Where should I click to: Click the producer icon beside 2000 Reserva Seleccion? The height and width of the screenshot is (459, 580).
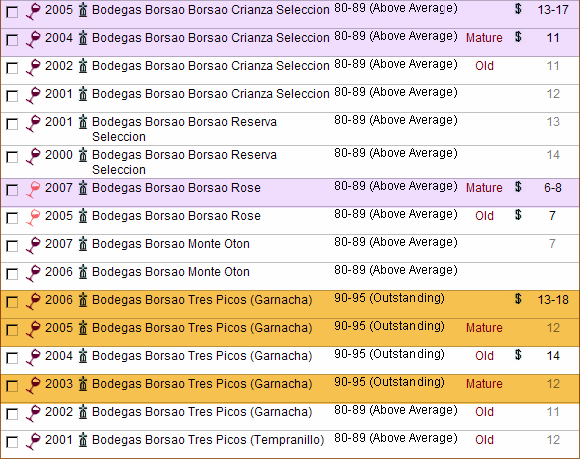83,155
